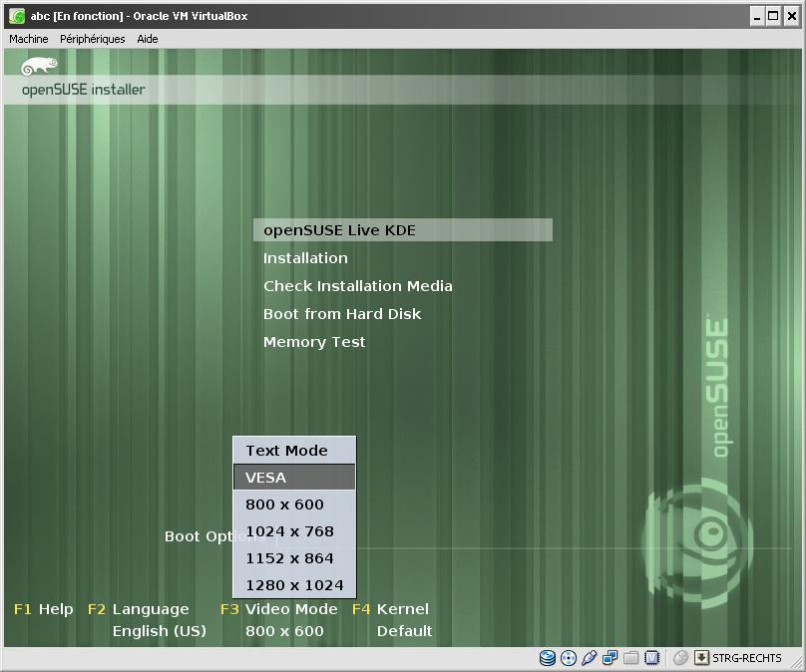Click the USB devices status icon
The height and width of the screenshot is (672, 806).
(590, 658)
